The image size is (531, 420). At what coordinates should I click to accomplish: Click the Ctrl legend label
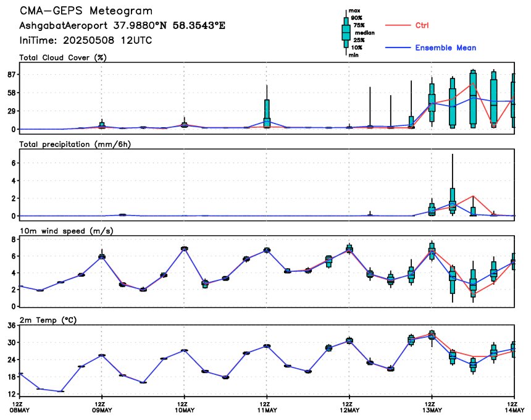click(422, 25)
